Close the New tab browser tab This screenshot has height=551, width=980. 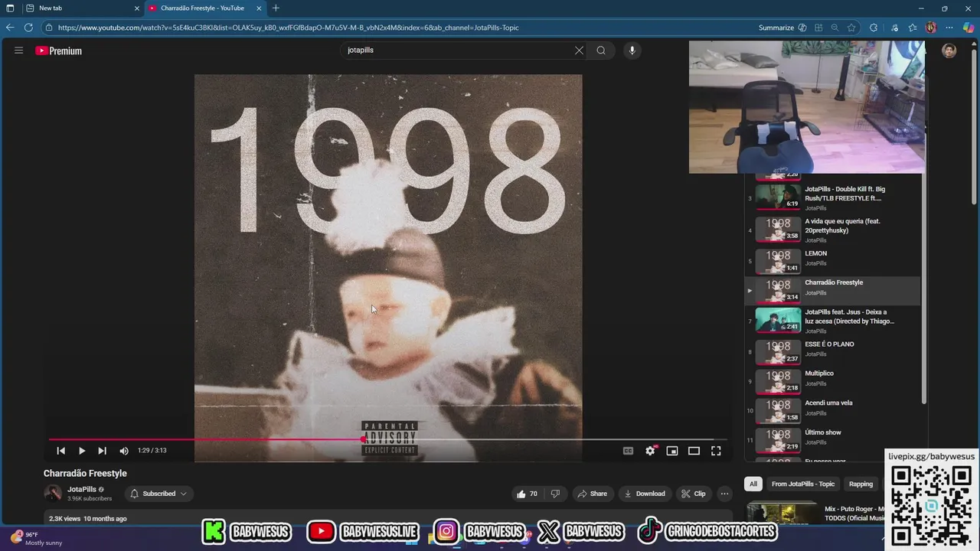click(137, 8)
